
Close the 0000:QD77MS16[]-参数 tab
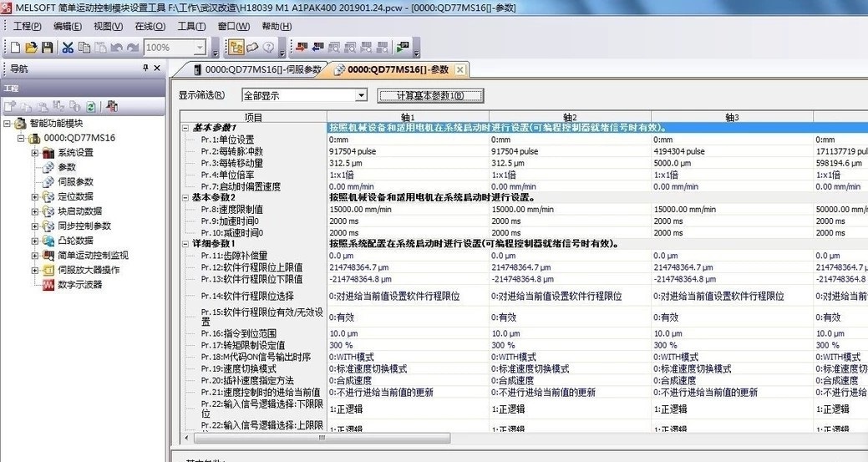(459, 69)
